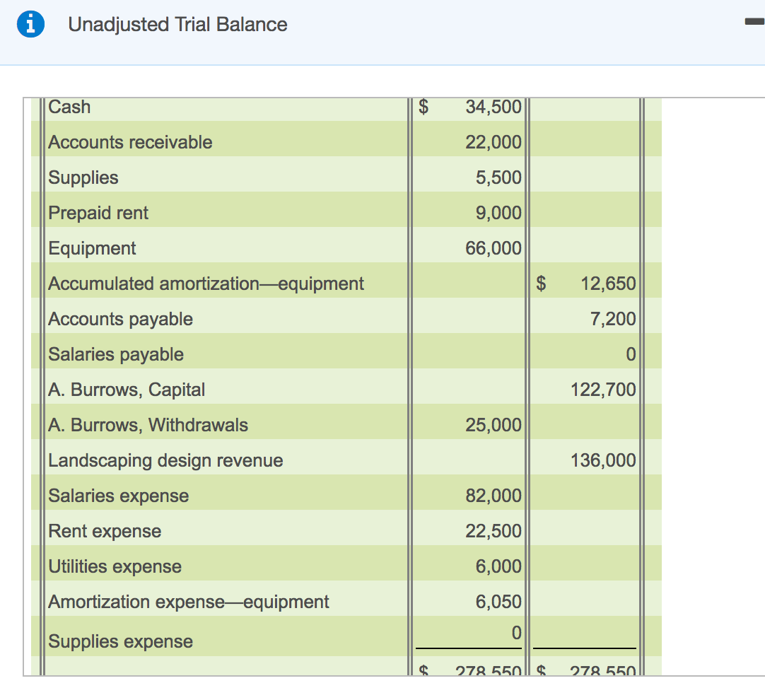Click the Salaries payable credit value 0
Image resolution: width=765 pixels, height=700 pixels.
[x=631, y=355]
